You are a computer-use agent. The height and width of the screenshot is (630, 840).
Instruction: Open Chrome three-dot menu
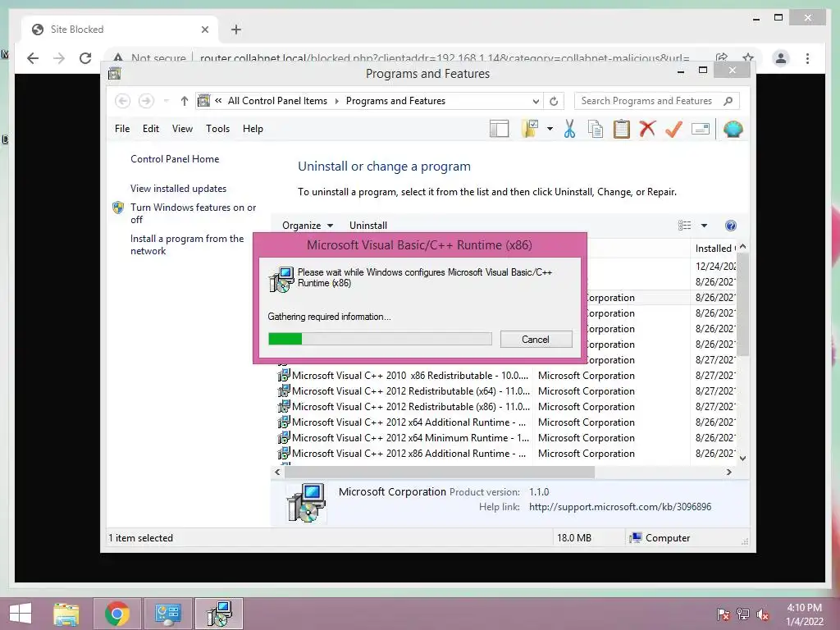coord(807,58)
